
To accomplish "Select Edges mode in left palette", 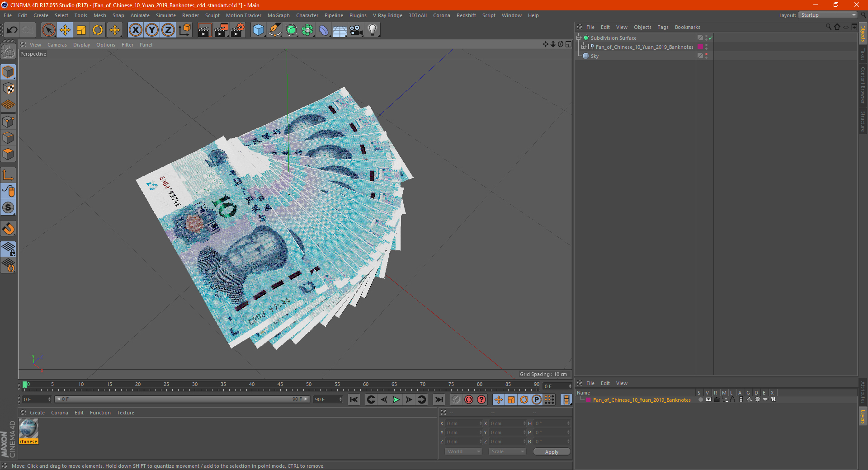I will coord(9,138).
